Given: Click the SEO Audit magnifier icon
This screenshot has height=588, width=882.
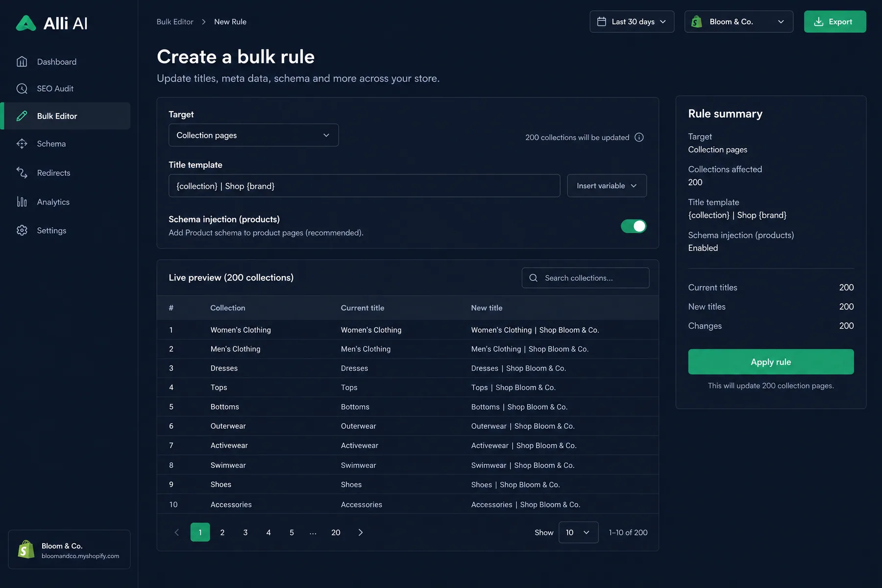Looking at the screenshot, I should (22, 89).
